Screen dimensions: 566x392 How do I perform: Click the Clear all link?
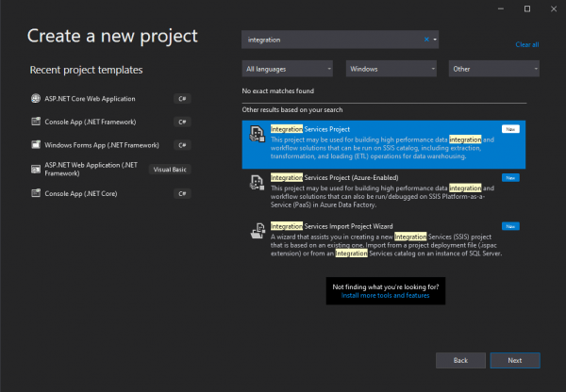[527, 44]
